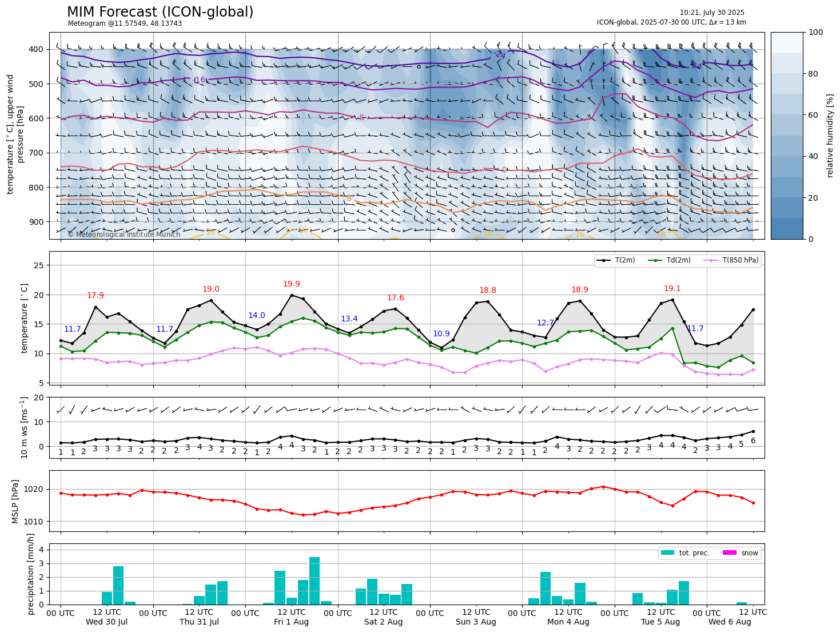This screenshot has width=840, height=632.
Task: Click the red maximum temperature label 17.9
Action: [x=95, y=296]
